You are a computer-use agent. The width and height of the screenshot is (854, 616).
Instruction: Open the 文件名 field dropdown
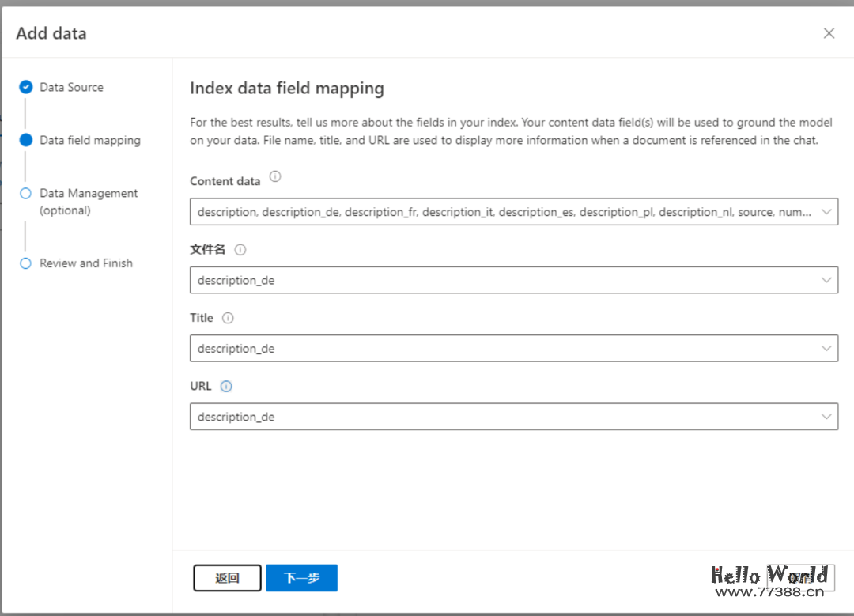tap(513, 281)
